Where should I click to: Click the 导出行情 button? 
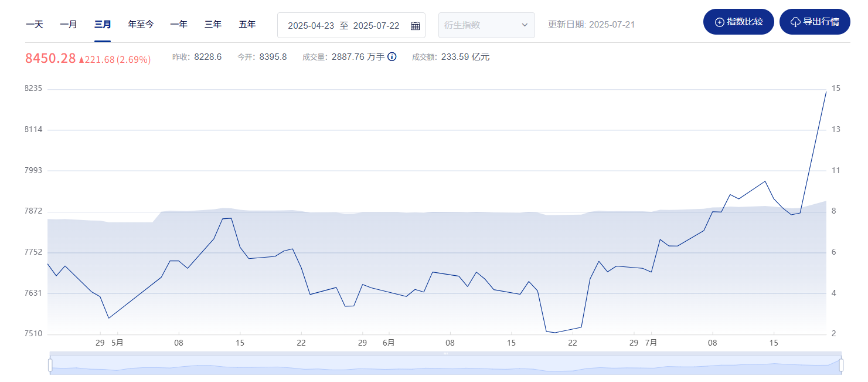(815, 22)
